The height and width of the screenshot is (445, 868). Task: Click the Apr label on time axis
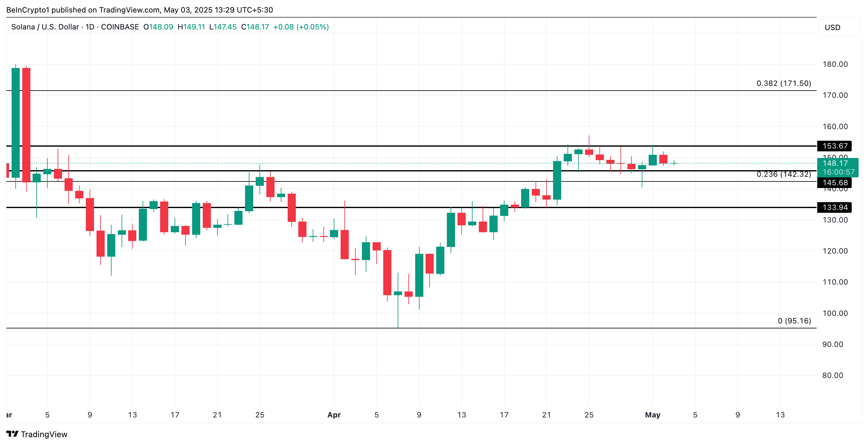click(334, 415)
